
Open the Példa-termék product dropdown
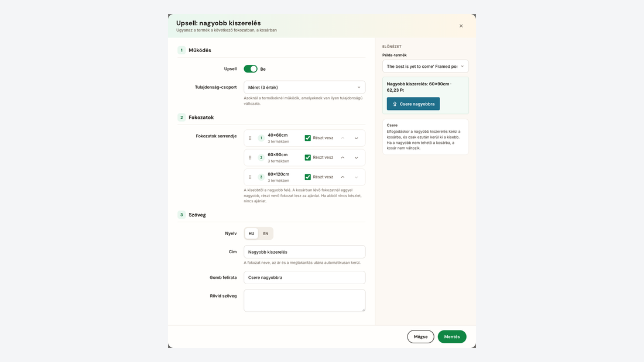tap(425, 67)
